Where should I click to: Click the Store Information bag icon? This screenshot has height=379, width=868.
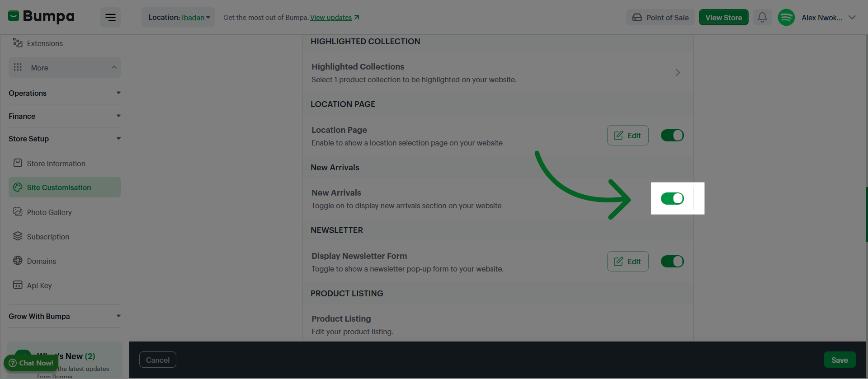click(x=18, y=163)
